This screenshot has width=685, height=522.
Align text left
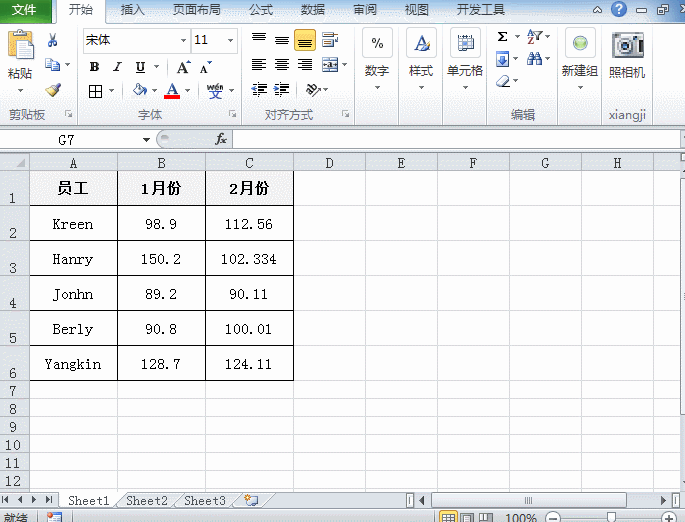click(x=259, y=65)
